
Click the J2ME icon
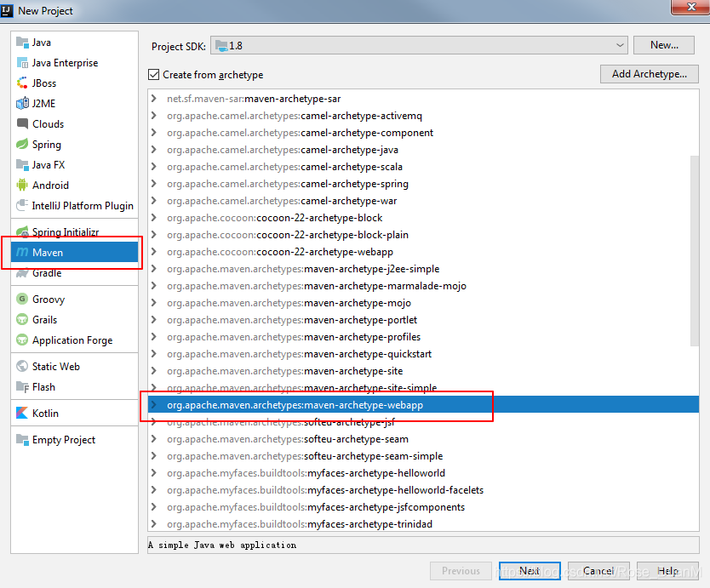tap(22, 103)
